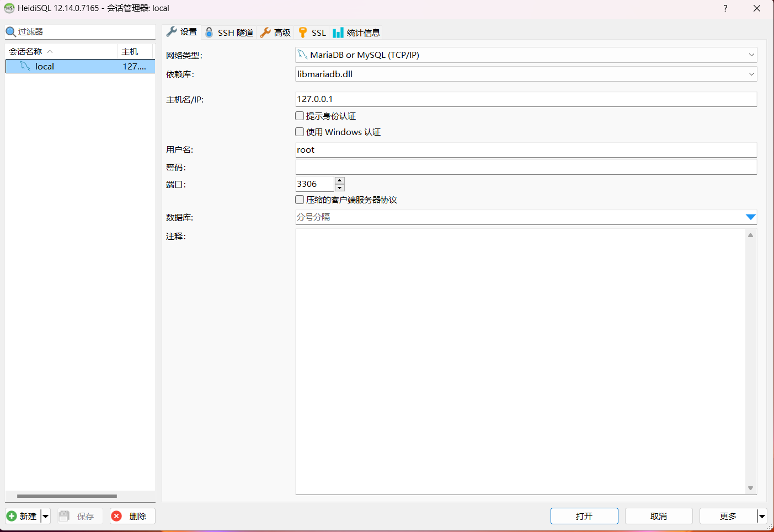Click the 保存 button
This screenshot has width=774, height=532.
[x=80, y=516]
